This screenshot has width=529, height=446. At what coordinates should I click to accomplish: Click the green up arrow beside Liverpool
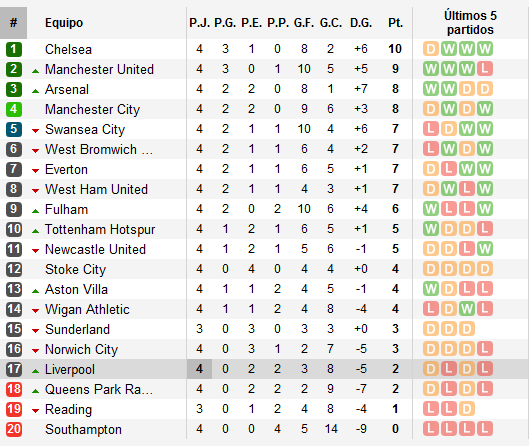[x=35, y=371]
